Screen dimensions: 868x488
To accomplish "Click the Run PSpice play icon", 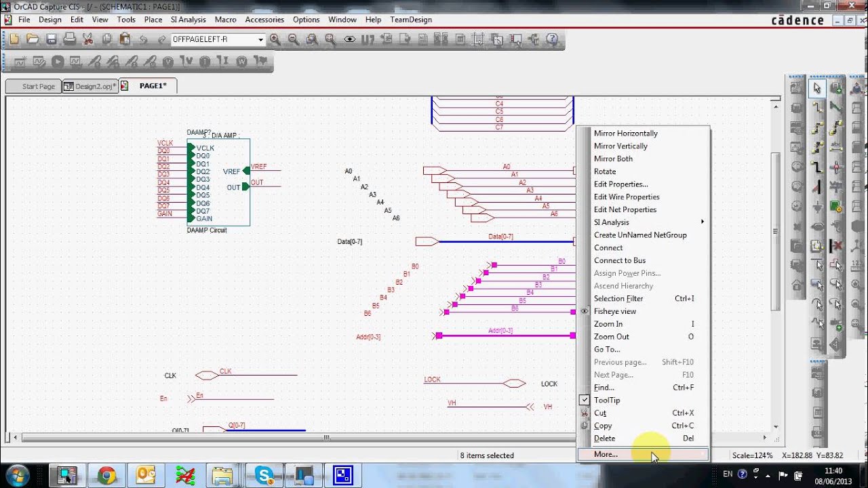I will [x=58, y=62].
